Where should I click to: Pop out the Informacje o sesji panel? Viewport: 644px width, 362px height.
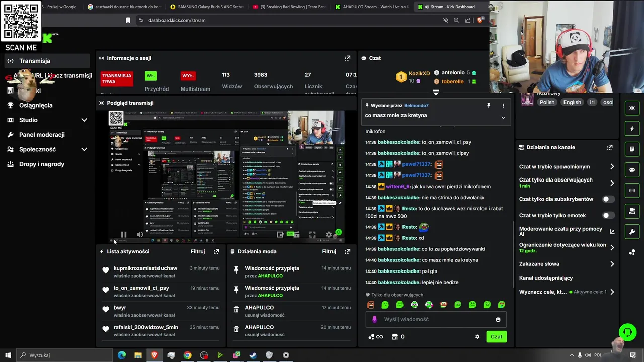click(x=347, y=58)
